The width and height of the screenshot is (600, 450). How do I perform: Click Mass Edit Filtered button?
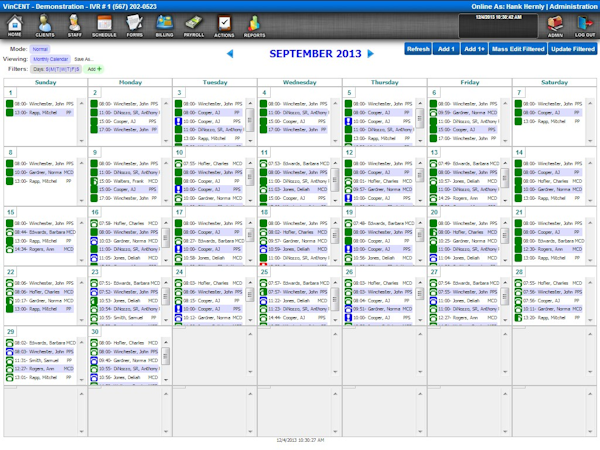pyautogui.click(x=518, y=49)
